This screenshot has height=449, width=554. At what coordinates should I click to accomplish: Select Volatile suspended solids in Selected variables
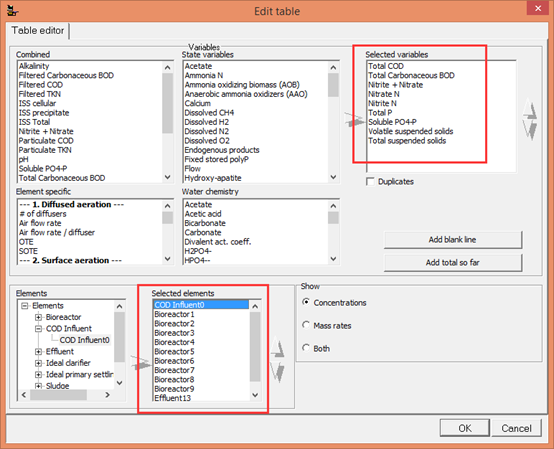[411, 131]
